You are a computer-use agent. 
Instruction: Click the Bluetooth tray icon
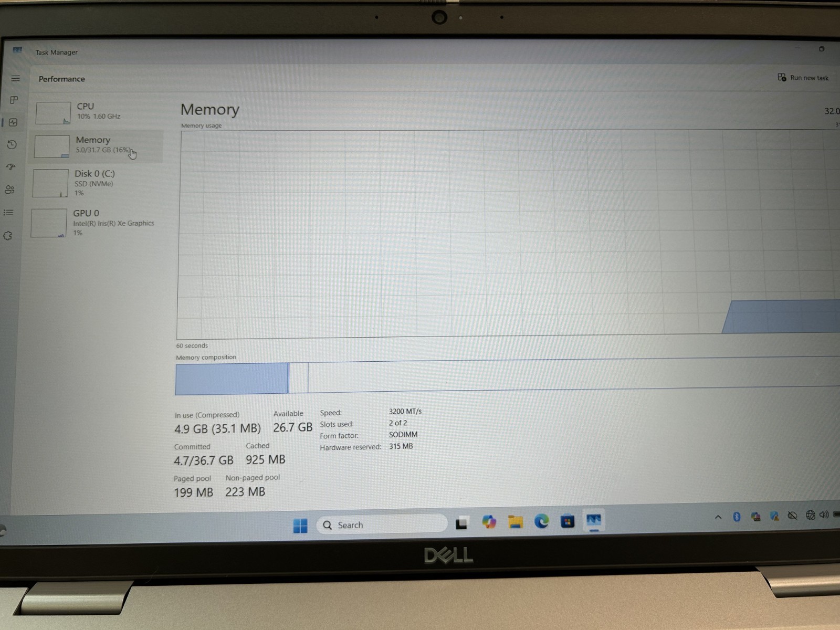point(737,517)
